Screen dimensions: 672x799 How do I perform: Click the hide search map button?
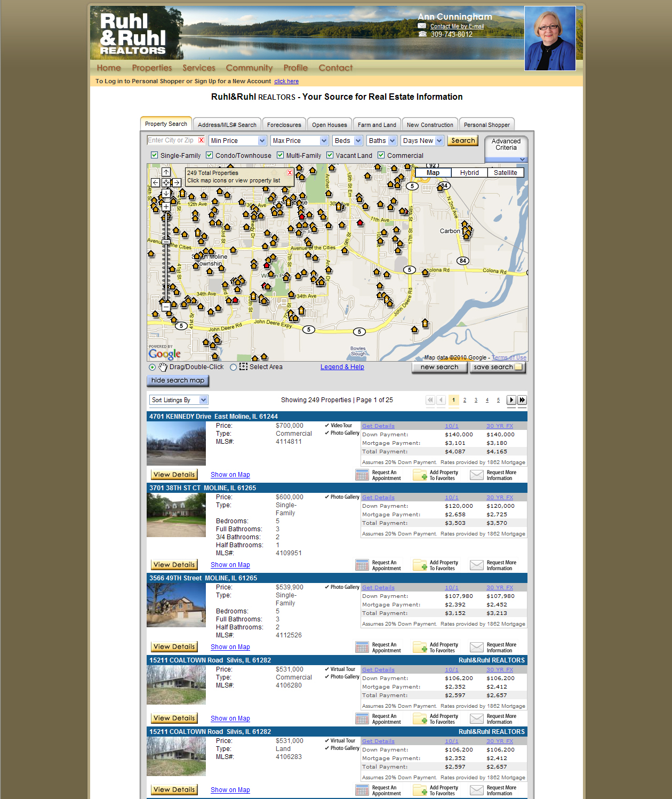click(x=178, y=381)
